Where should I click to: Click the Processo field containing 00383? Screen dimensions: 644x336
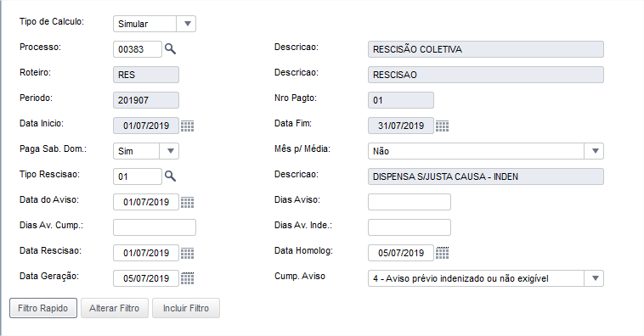[137, 49]
